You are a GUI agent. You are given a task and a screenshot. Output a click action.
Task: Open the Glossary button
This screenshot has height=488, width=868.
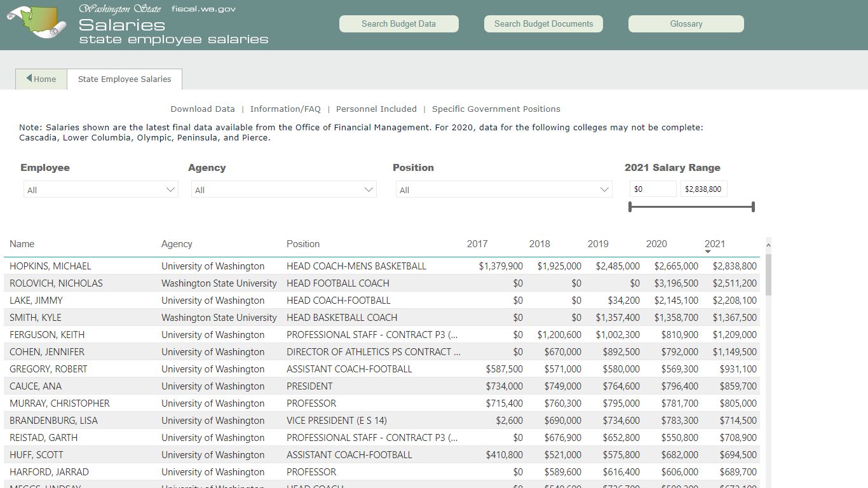coord(686,24)
